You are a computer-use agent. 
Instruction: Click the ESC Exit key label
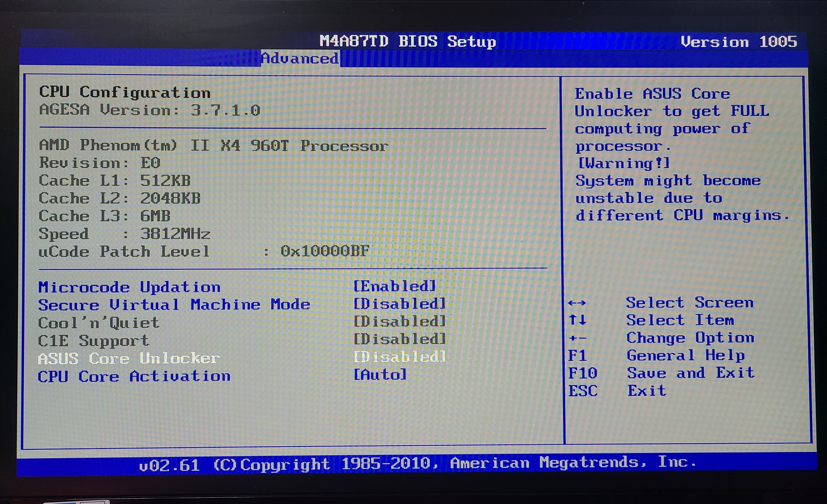tap(582, 391)
